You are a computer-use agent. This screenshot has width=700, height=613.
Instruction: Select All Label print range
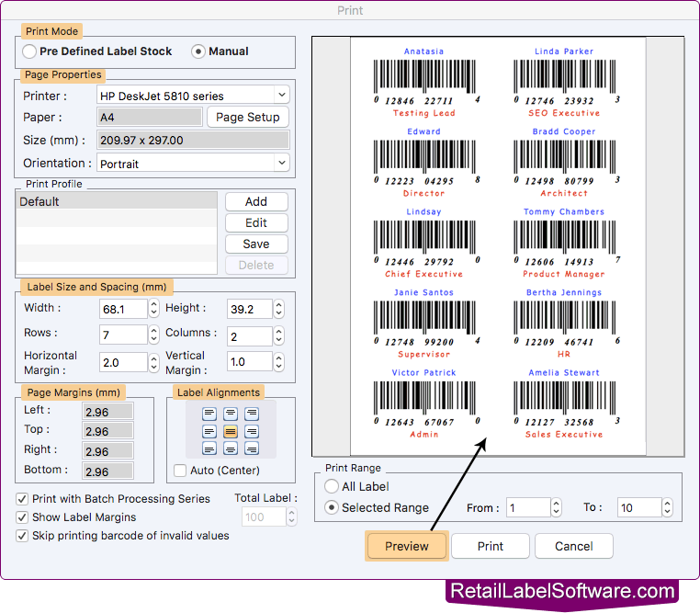click(332, 486)
